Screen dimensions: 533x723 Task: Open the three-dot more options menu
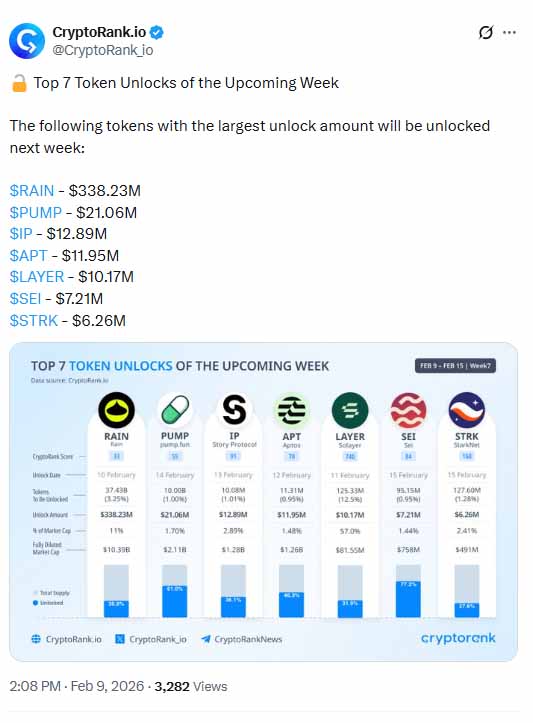[509, 32]
